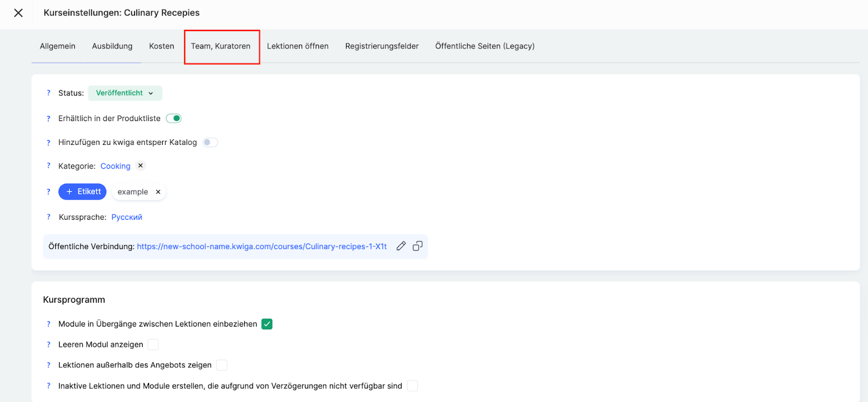Click the help icon beside Kurssprache

click(x=48, y=217)
